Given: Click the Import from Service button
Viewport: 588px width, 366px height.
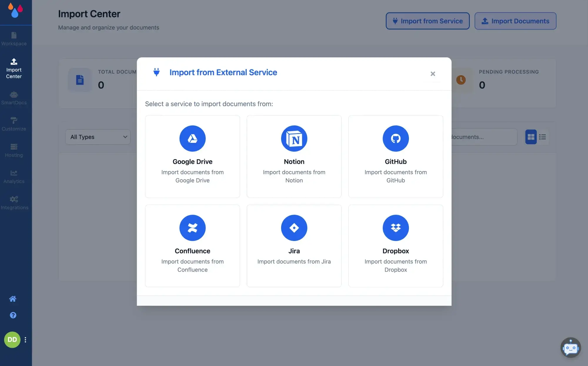Looking at the screenshot, I should tap(427, 21).
